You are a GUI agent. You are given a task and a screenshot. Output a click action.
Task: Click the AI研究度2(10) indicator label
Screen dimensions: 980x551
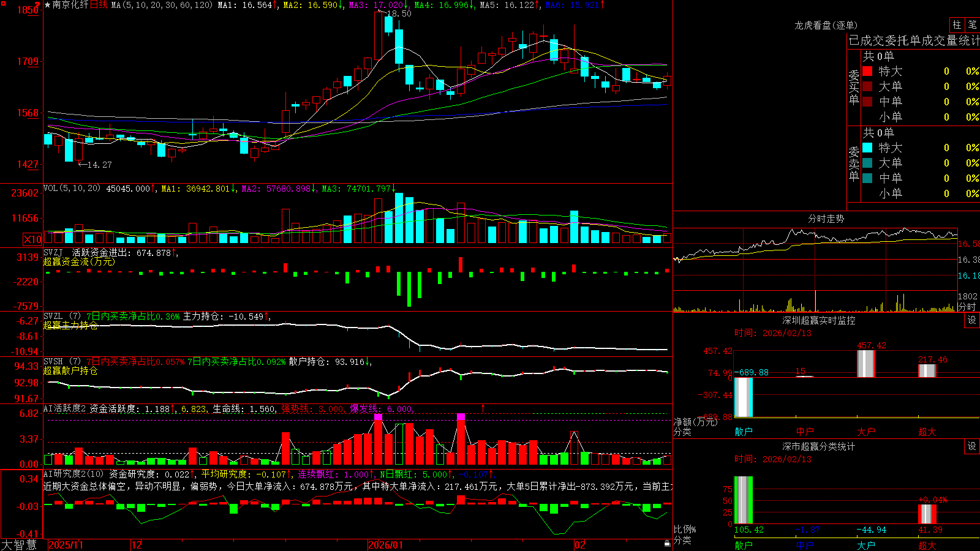[x=73, y=474]
